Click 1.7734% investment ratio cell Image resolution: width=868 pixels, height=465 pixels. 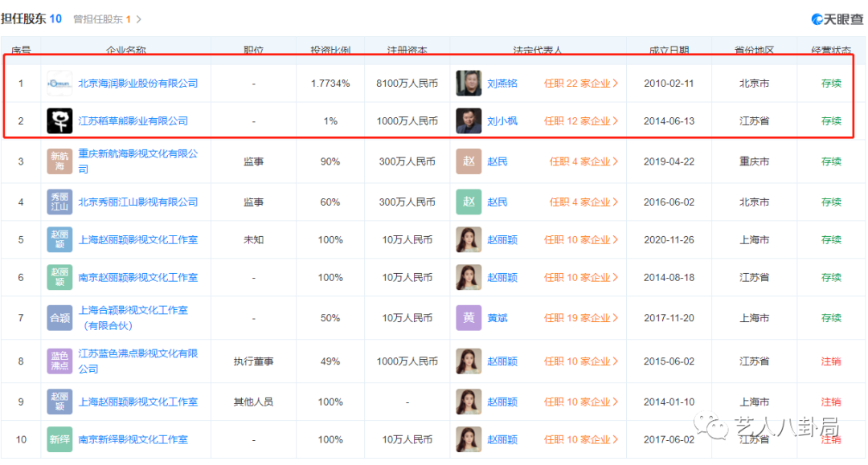[x=330, y=84]
